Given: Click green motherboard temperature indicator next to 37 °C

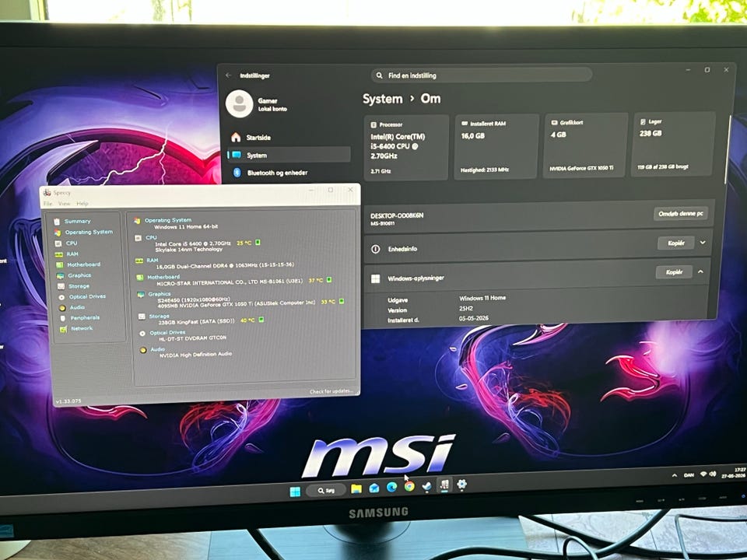Looking at the screenshot, I should 328,280.
